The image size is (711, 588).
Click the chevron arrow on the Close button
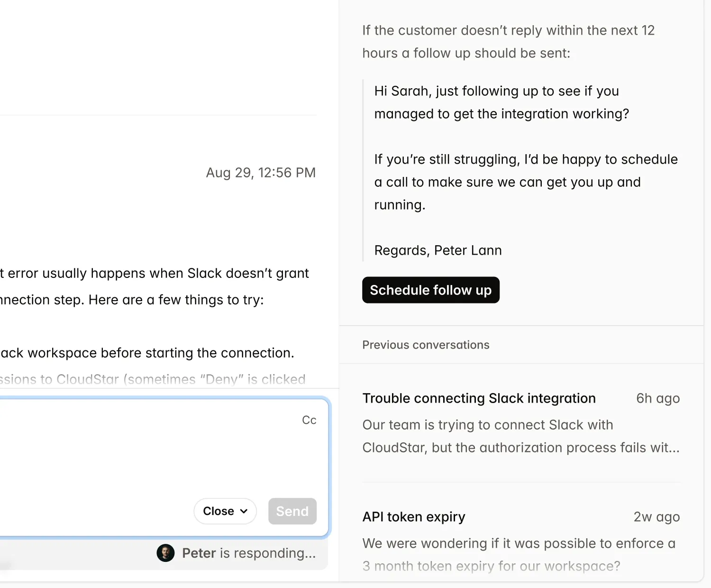click(x=244, y=511)
